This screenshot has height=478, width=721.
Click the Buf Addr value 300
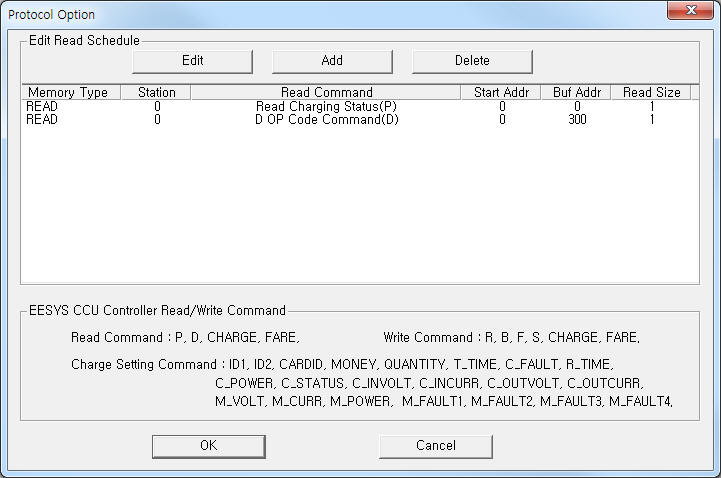577,119
